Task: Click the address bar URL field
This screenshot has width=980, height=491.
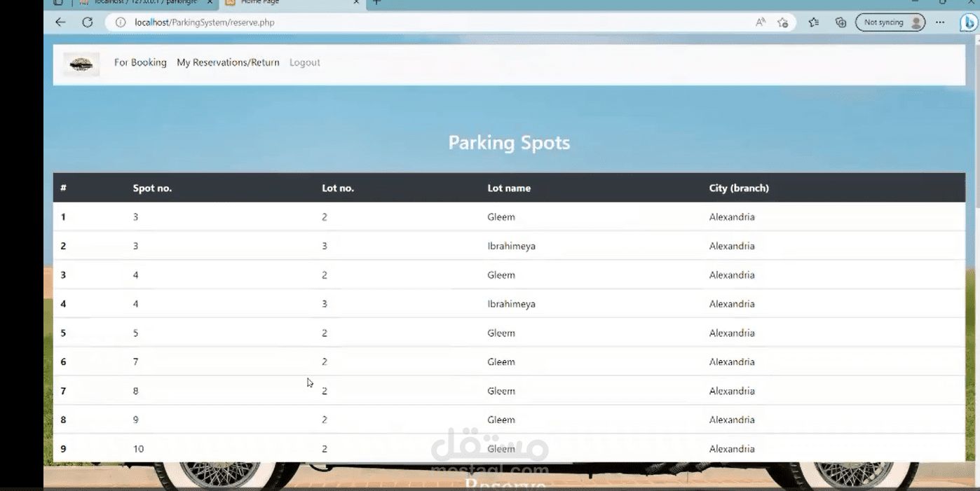Action: 435,22
